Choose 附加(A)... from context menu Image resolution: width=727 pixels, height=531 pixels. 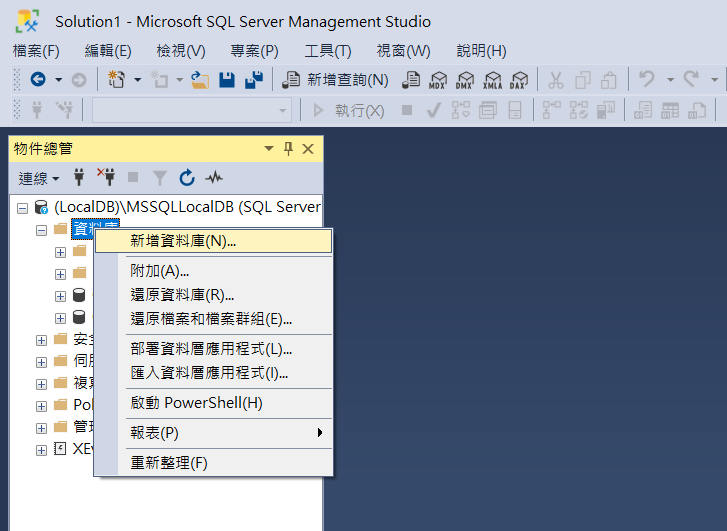point(214,271)
